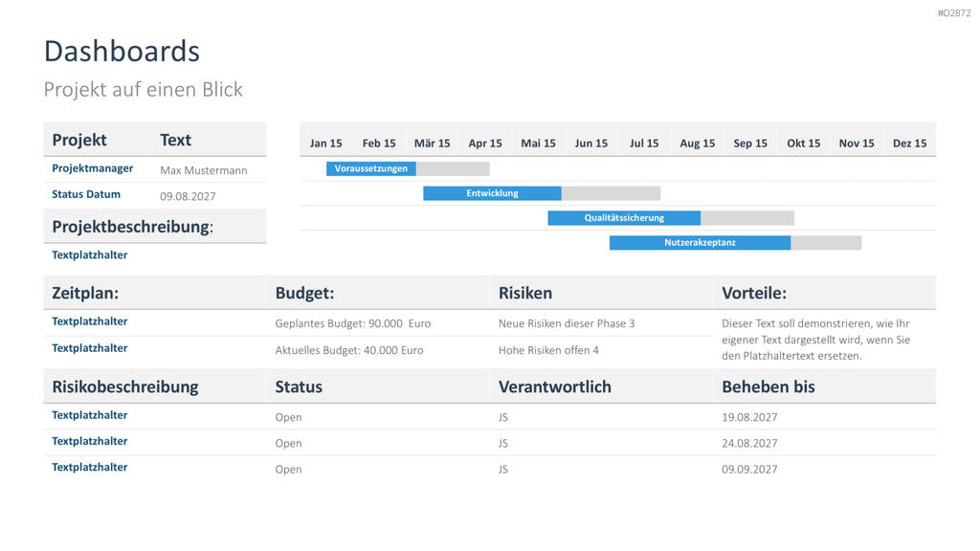980x551 pixels.
Task: Select Textplatzhalter in the 09.09.2027 row
Action: [89, 467]
